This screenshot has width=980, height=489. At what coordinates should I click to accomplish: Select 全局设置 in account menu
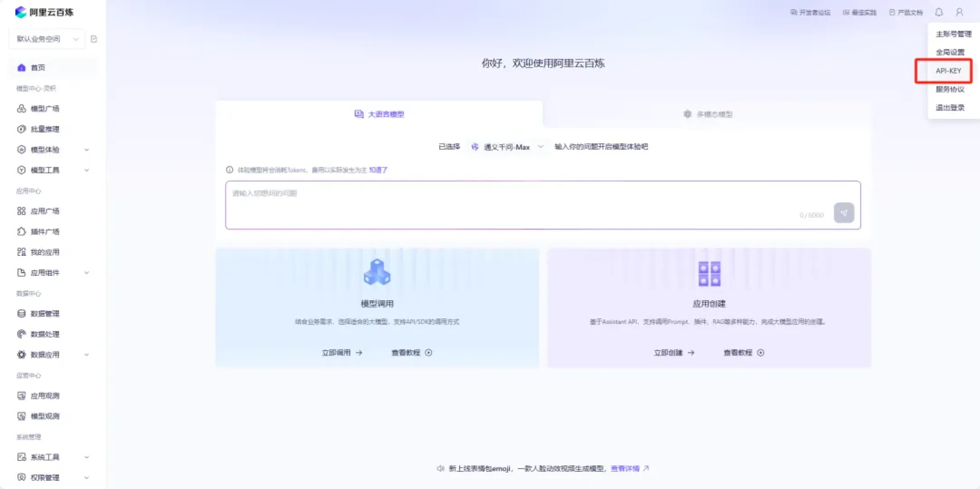point(950,53)
